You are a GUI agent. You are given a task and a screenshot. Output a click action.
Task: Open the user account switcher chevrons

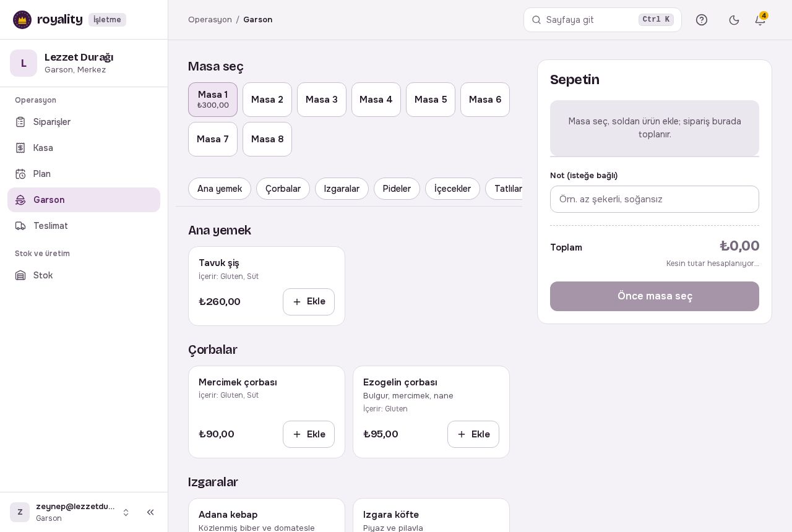point(126,512)
